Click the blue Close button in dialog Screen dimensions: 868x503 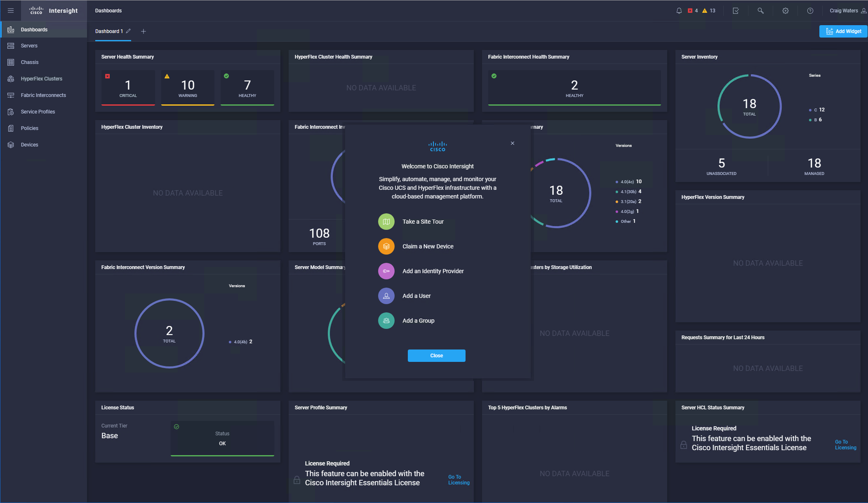click(x=436, y=356)
